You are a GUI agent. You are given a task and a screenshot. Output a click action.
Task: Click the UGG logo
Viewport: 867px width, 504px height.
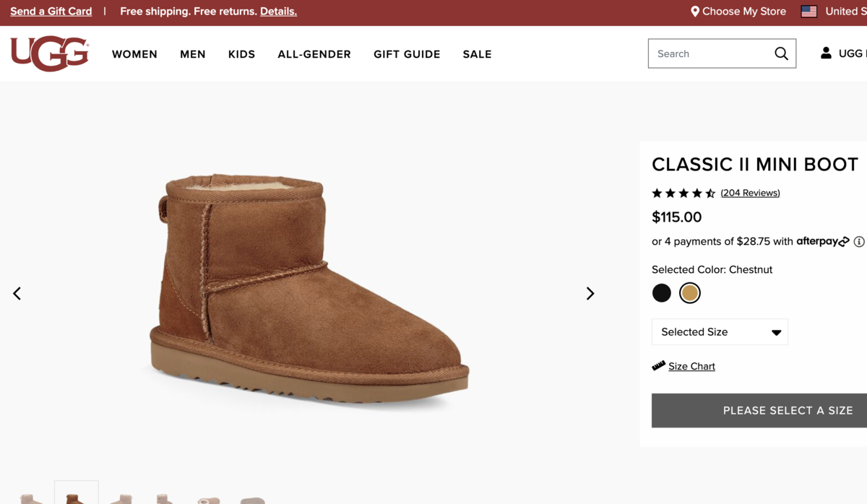pyautogui.click(x=48, y=54)
